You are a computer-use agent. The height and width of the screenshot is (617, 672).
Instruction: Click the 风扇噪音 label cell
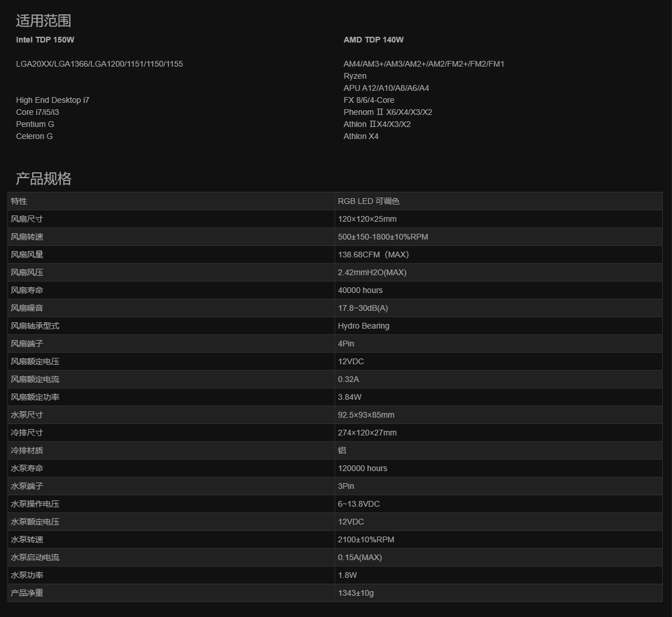(x=171, y=308)
